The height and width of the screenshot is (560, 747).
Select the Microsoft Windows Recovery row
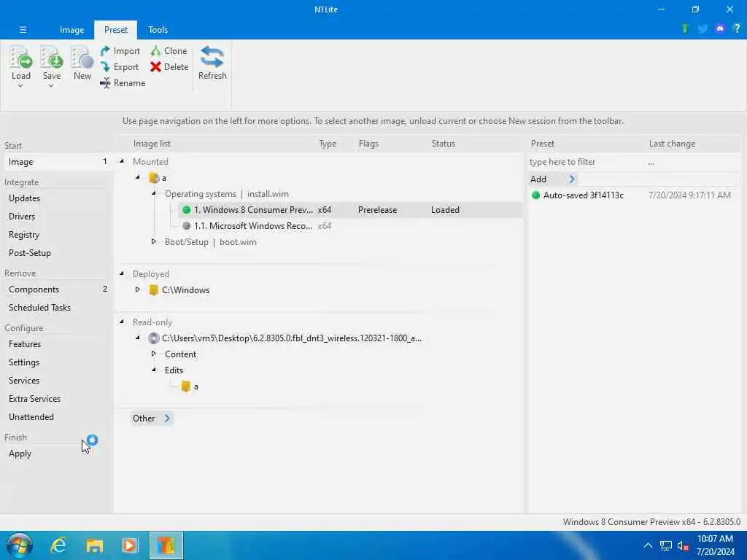click(x=350, y=226)
